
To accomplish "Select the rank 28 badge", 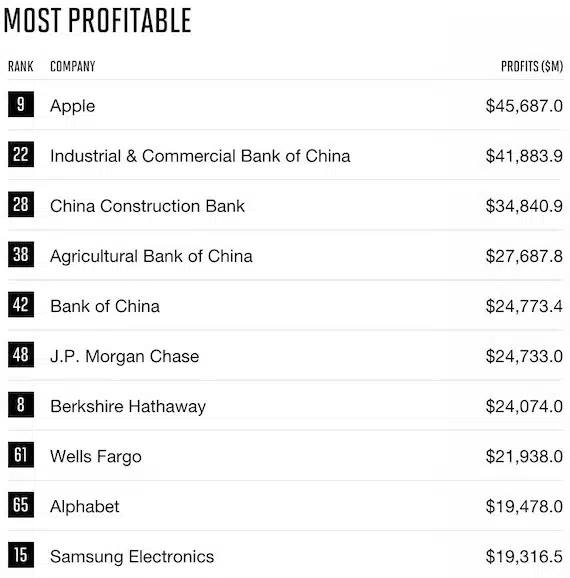I will point(21,204).
